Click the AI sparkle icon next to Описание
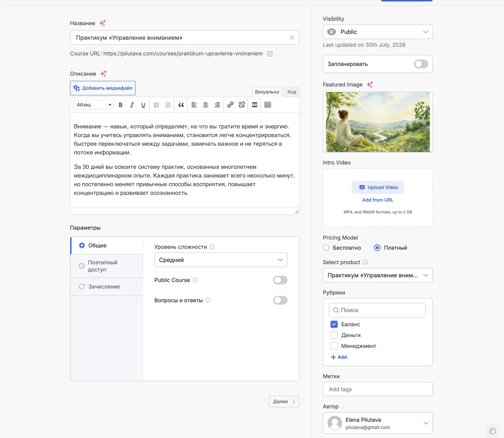The image size is (504, 438). click(x=103, y=73)
